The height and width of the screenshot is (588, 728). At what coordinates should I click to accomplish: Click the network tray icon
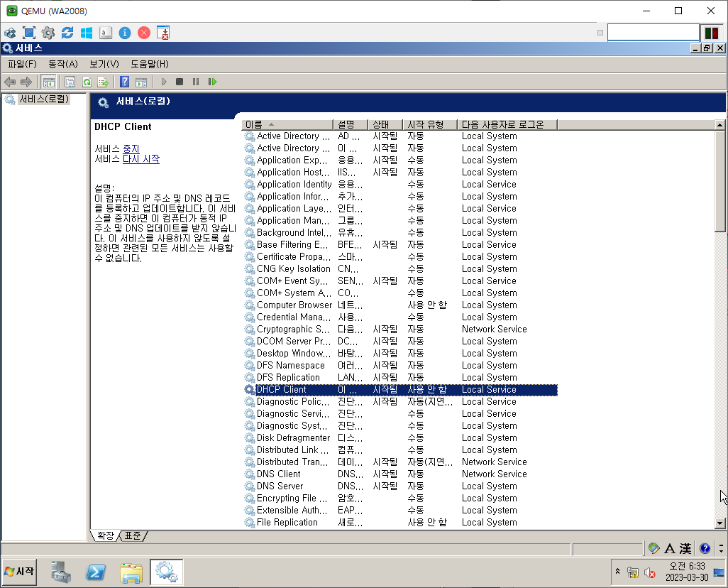pos(633,572)
